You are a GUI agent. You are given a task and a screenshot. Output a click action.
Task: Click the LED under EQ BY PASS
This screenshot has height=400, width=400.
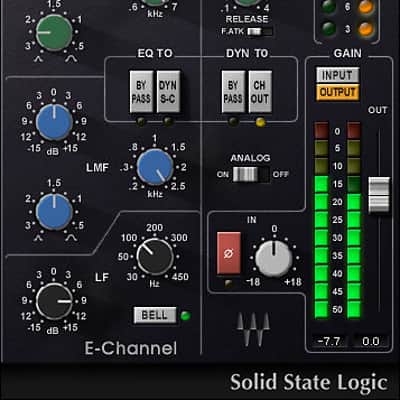click(x=141, y=122)
